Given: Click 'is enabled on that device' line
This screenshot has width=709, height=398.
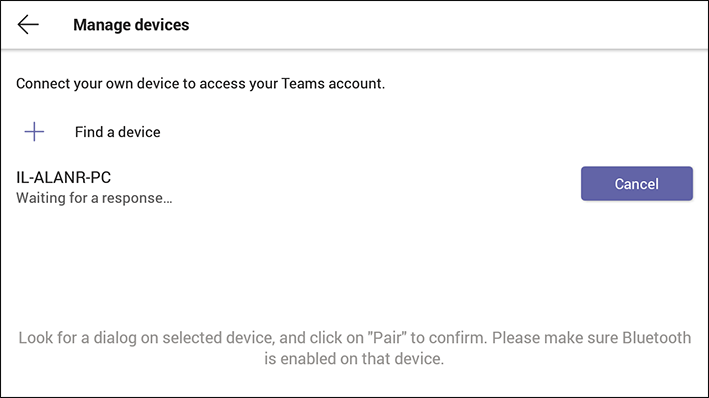Looking at the screenshot, I should pyautogui.click(x=354, y=359).
